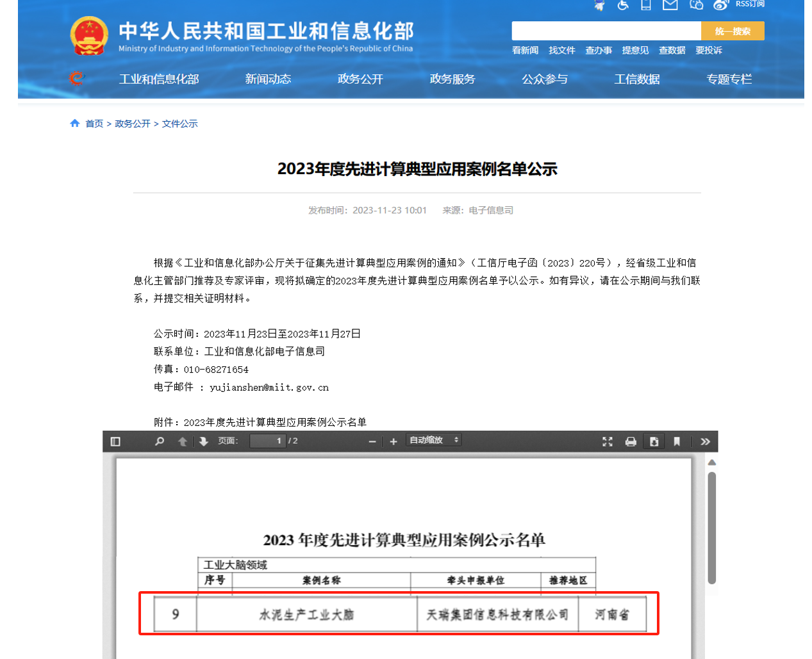Switch PDF to presentation fullscreen mode

[608, 441]
